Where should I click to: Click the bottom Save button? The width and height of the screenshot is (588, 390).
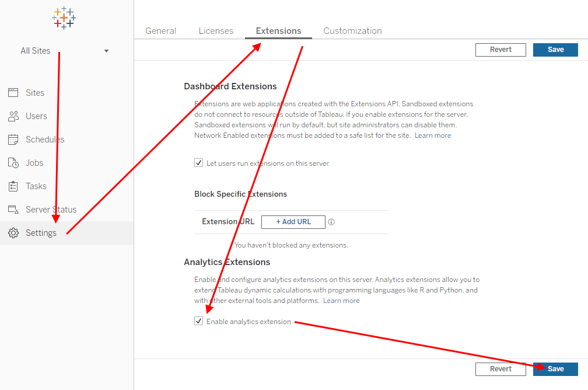coord(555,369)
